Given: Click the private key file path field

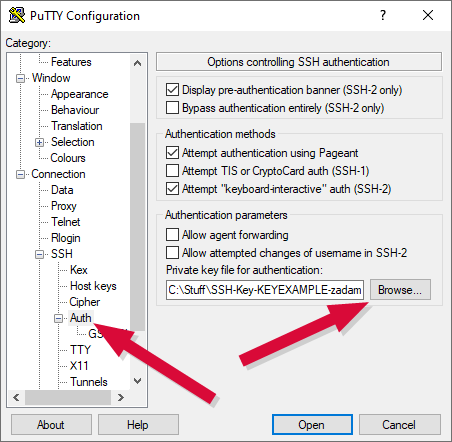Looking at the screenshot, I should [265, 290].
